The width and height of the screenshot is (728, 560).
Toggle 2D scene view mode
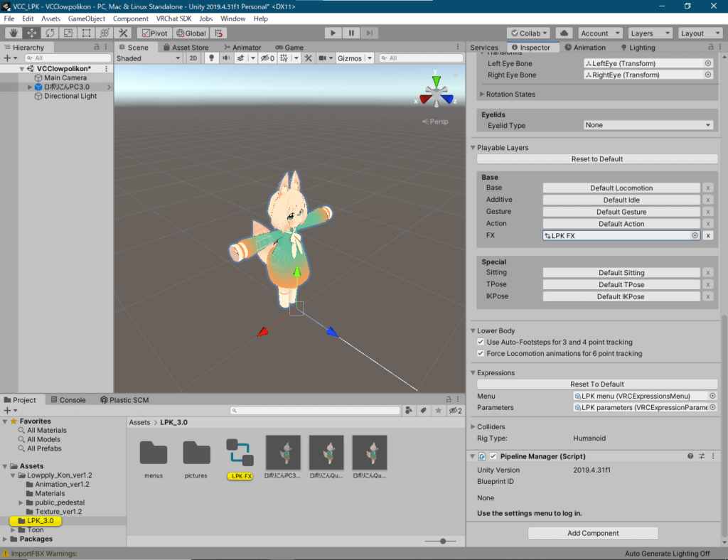[x=193, y=58]
